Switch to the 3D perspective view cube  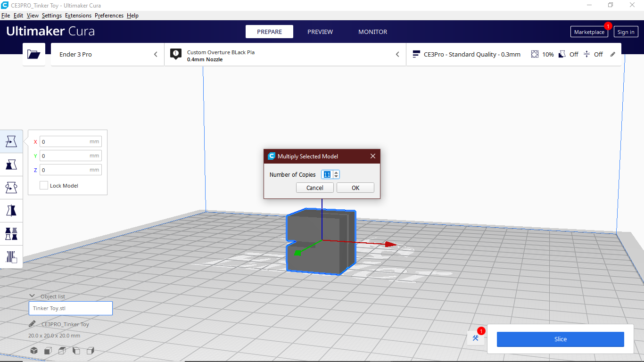[34, 351]
